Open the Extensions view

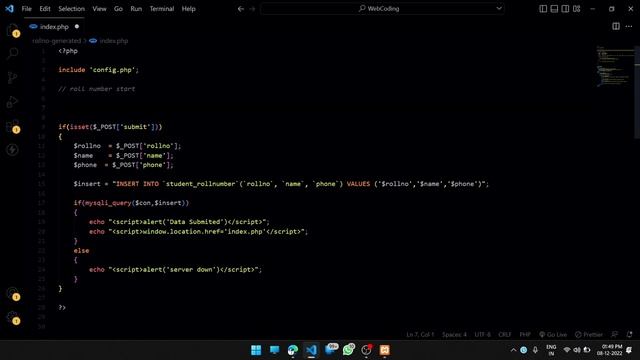click(x=13, y=126)
